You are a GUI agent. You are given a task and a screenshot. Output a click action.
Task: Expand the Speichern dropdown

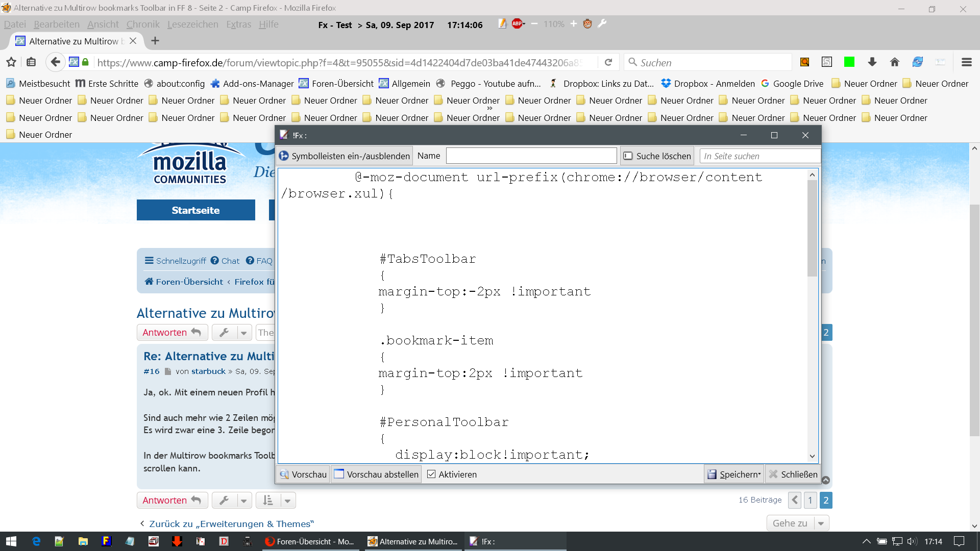(759, 474)
